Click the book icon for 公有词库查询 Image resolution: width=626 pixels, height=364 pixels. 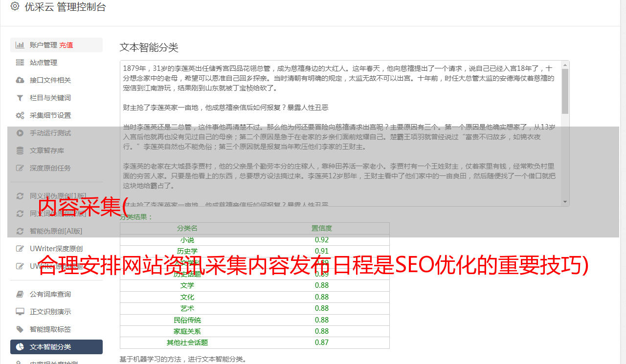(20, 294)
